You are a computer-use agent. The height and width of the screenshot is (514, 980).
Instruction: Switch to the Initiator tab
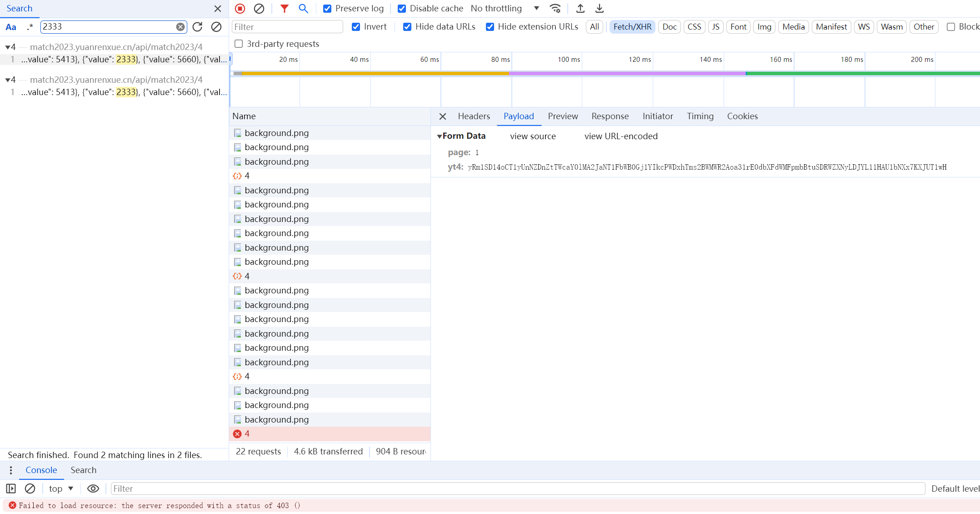point(658,116)
